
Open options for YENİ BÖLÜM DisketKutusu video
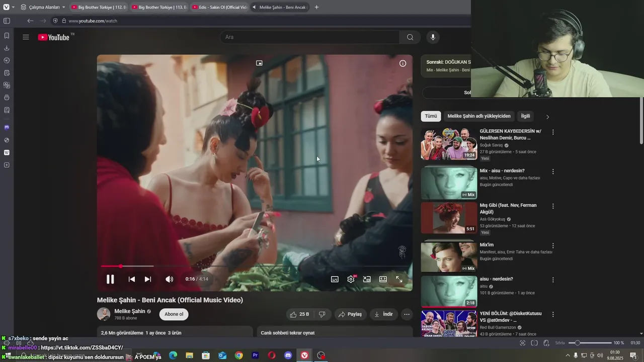click(x=553, y=314)
